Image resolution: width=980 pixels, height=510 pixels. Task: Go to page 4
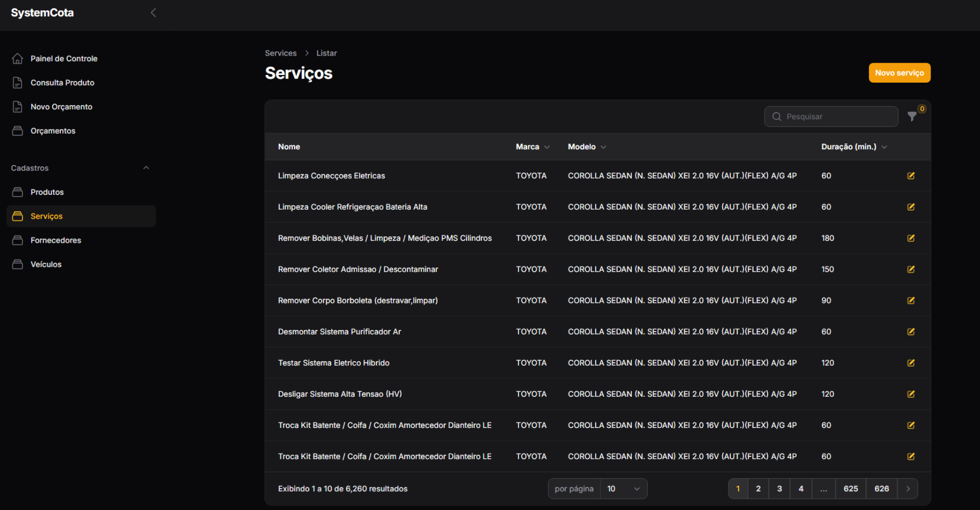click(801, 489)
